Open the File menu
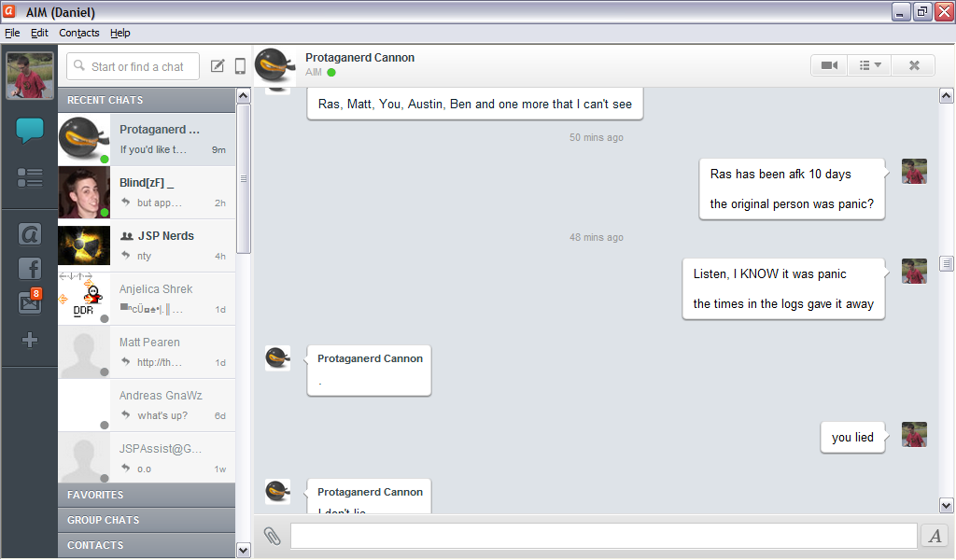This screenshot has height=560, width=956. [x=12, y=33]
